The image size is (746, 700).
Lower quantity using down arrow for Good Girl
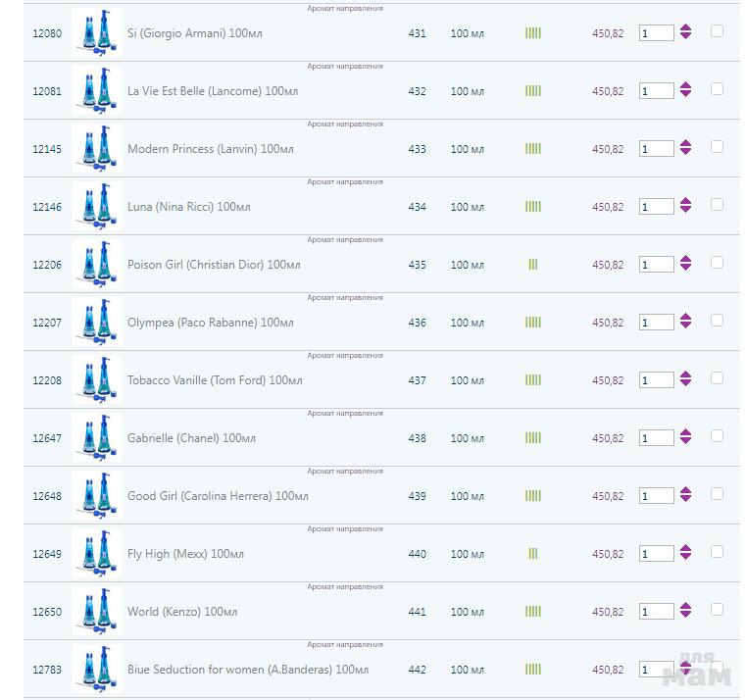pos(685,500)
